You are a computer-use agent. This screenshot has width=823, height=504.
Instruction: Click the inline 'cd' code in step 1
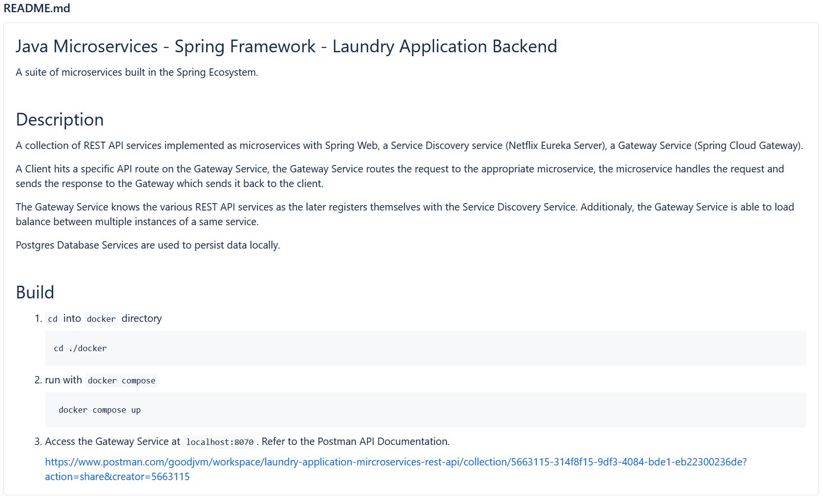pos(53,319)
